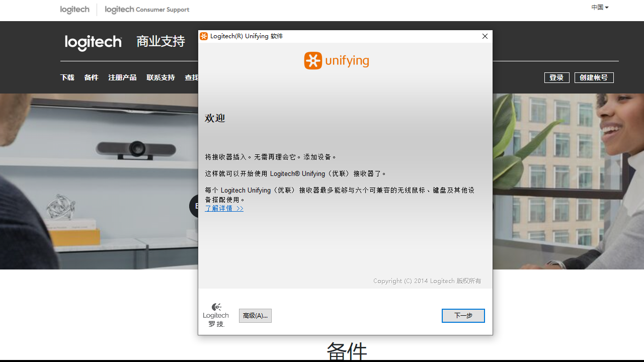Select the 备件 navigation item
Screen dimensions: 644x362
pyautogui.click(x=91, y=77)
